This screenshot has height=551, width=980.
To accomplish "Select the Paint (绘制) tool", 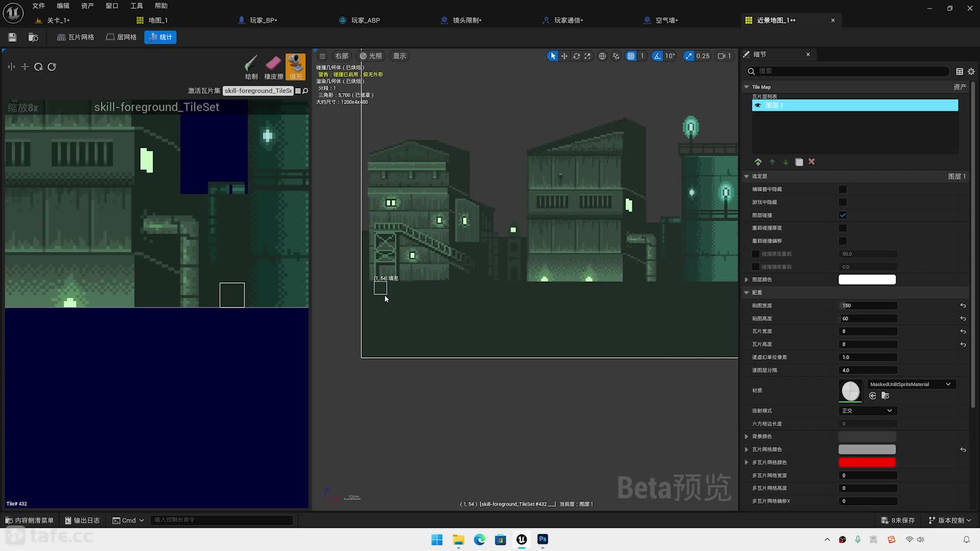I will (251, 67).
